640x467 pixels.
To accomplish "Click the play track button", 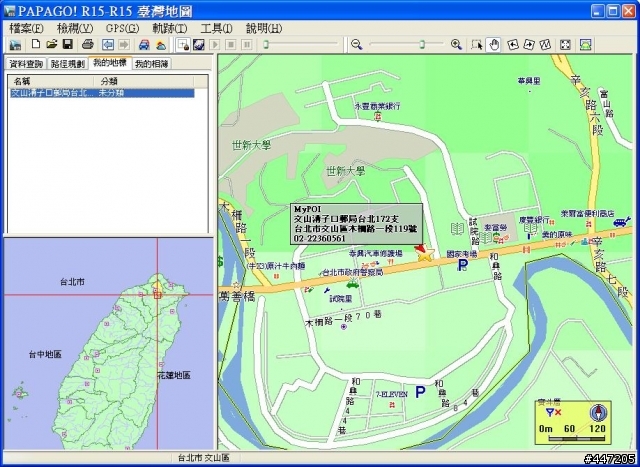I will [x=215, y=44].
